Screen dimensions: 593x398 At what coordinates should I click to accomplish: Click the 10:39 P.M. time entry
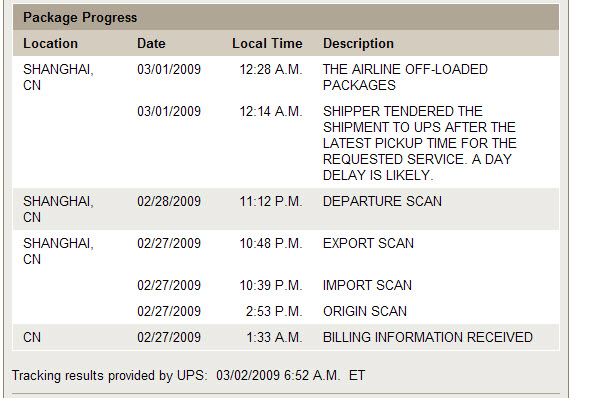pos(271,285)
